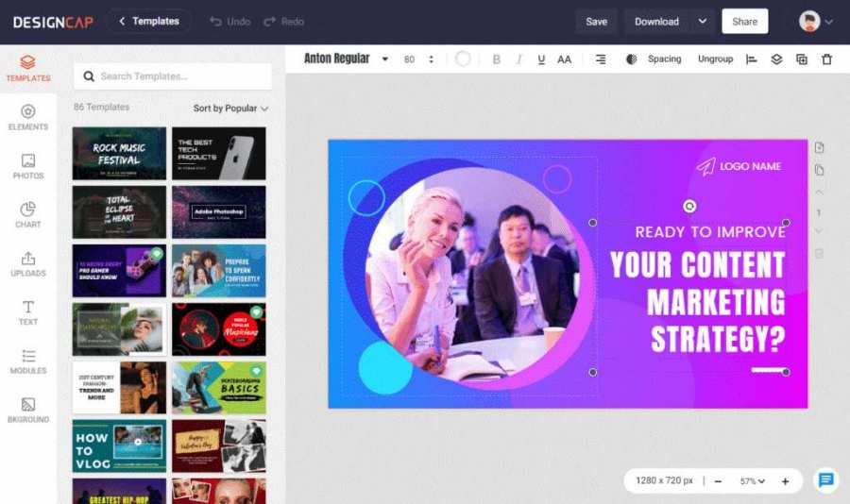Screen dimensions: 850x504
Task: Click the Redo button
Action: tap(283, 22)
